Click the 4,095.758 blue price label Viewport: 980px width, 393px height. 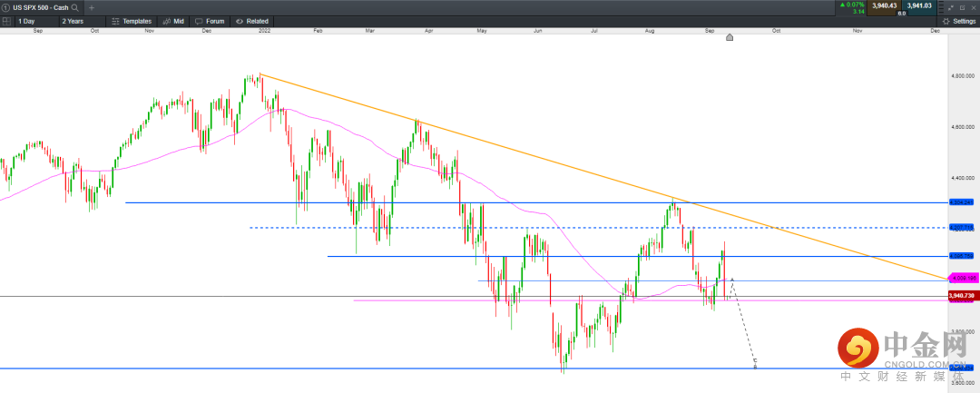click(x=961, y=256)
